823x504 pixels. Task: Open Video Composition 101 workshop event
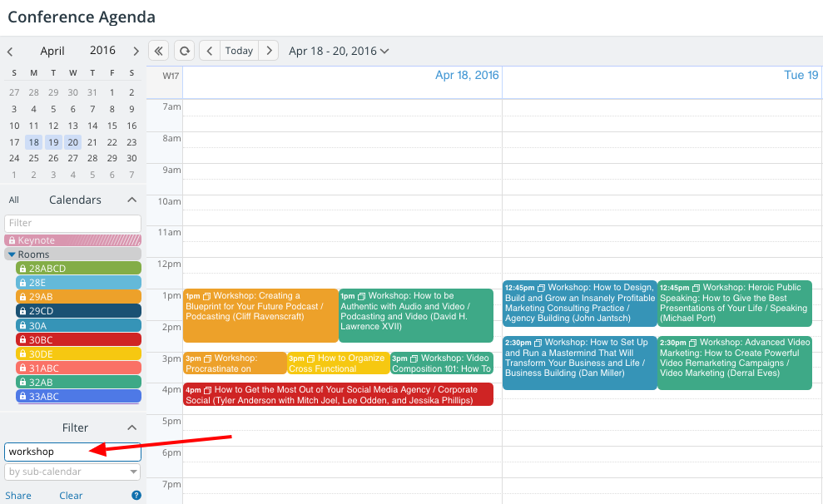pos(442,363)
